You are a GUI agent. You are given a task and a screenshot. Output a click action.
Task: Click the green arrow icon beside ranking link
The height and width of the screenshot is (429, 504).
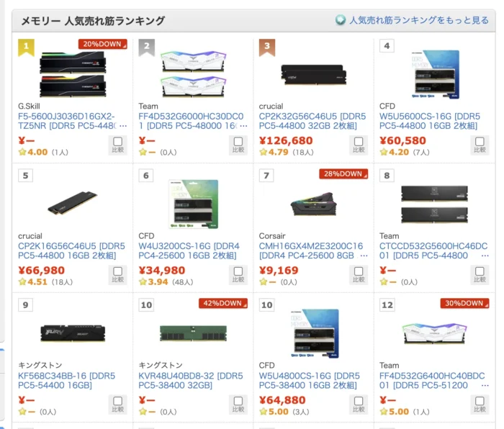341,20
